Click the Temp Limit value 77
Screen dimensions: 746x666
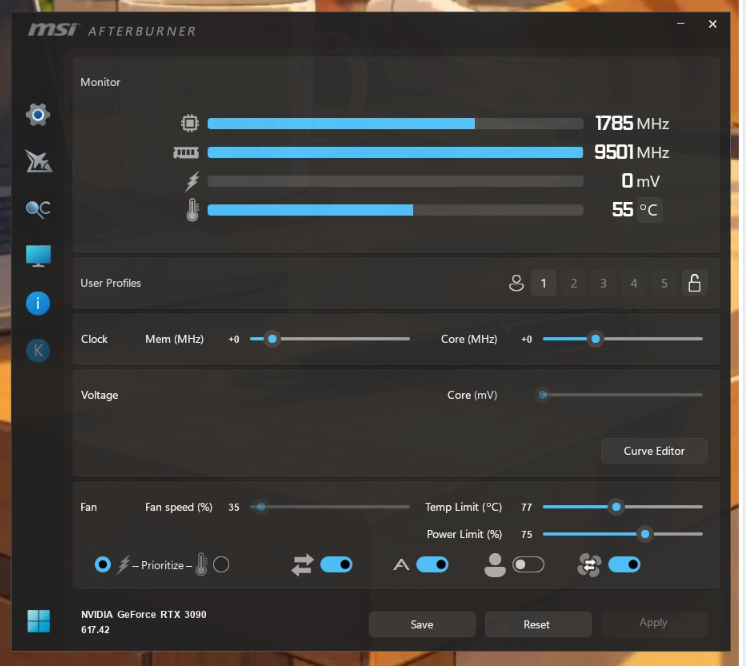pos(526,507)
